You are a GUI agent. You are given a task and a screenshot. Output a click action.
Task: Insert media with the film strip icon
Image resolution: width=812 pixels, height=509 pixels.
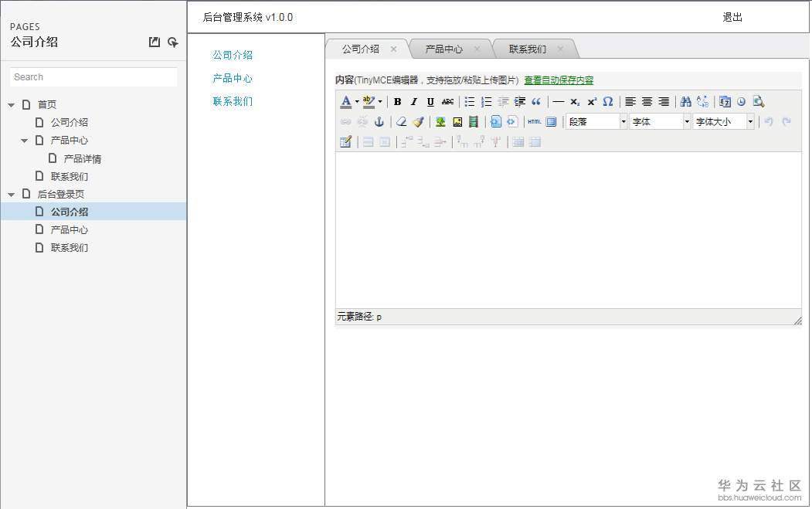[474, 122]
